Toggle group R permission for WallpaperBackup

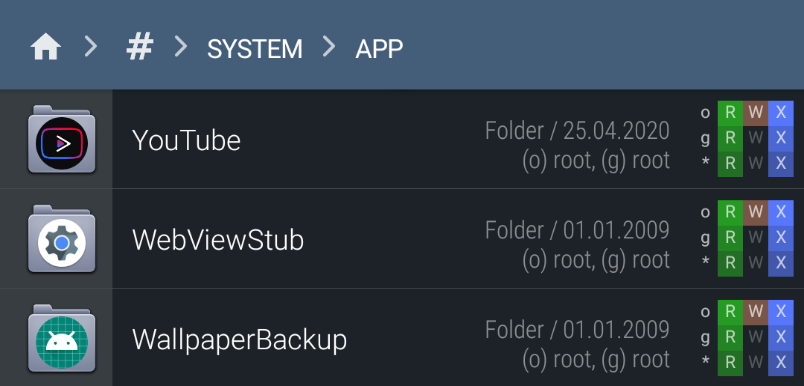click(730, 337)
